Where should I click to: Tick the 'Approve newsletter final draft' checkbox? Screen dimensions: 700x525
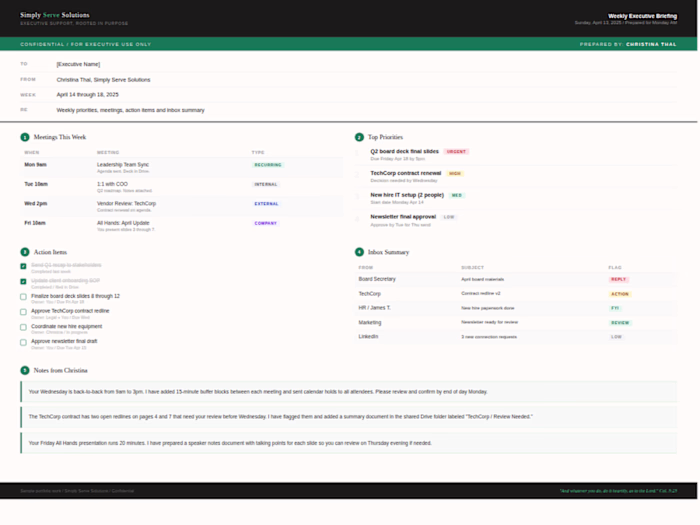(x=23, y=342)
